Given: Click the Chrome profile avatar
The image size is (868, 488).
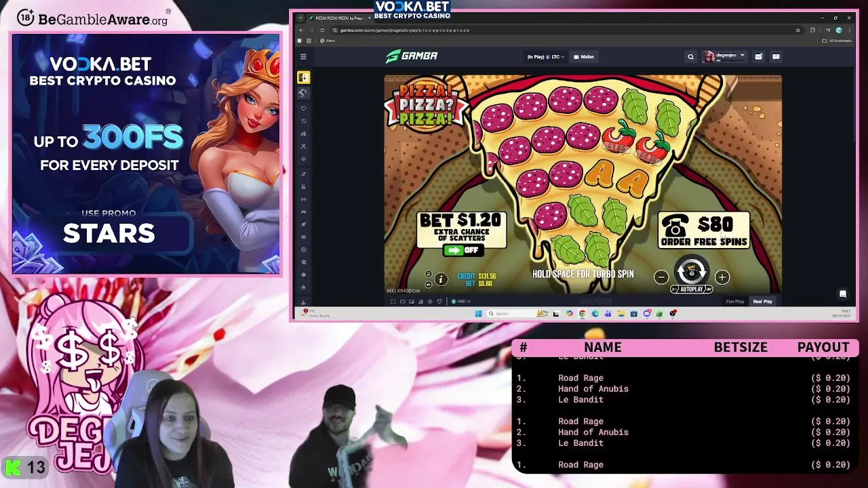Looking at the screenshot, I should pyautogui.click(x=839, y=30).
